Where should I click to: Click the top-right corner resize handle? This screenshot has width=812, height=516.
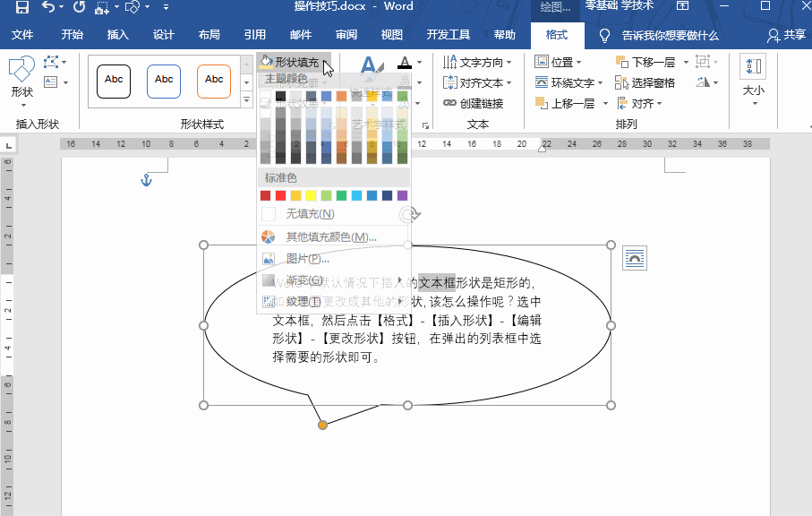pyautogui.click(x=611, y=245)
